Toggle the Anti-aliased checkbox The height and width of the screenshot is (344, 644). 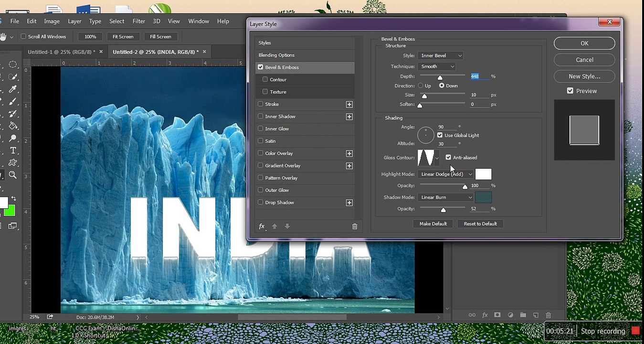(x=448, y=157)
